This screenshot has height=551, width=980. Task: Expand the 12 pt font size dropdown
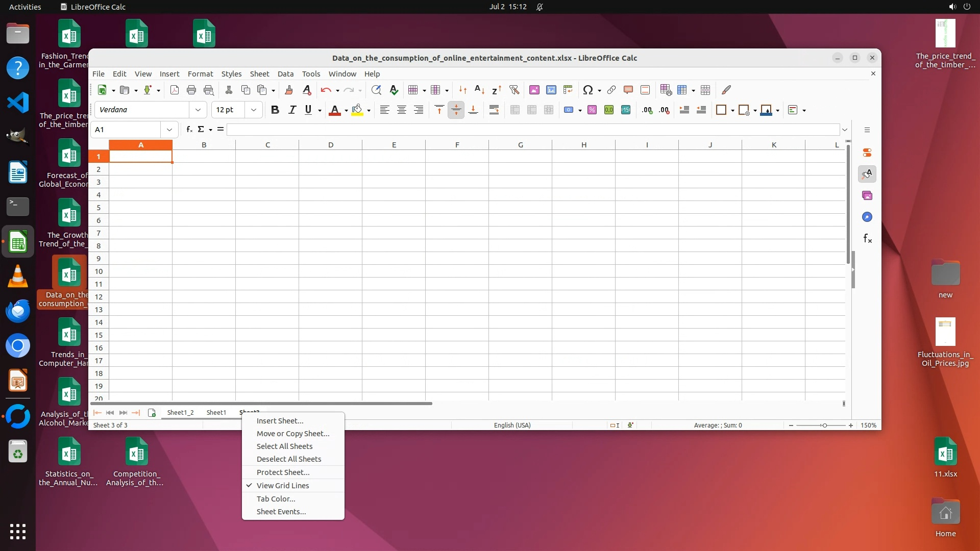click(x=254, y=110)
